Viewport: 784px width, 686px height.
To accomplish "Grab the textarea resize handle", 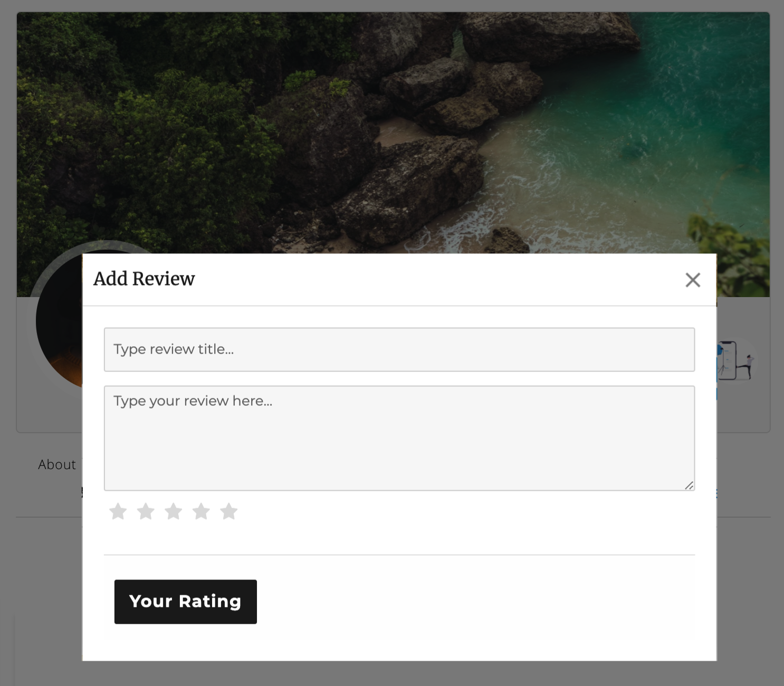I will [x=689, y=485].
